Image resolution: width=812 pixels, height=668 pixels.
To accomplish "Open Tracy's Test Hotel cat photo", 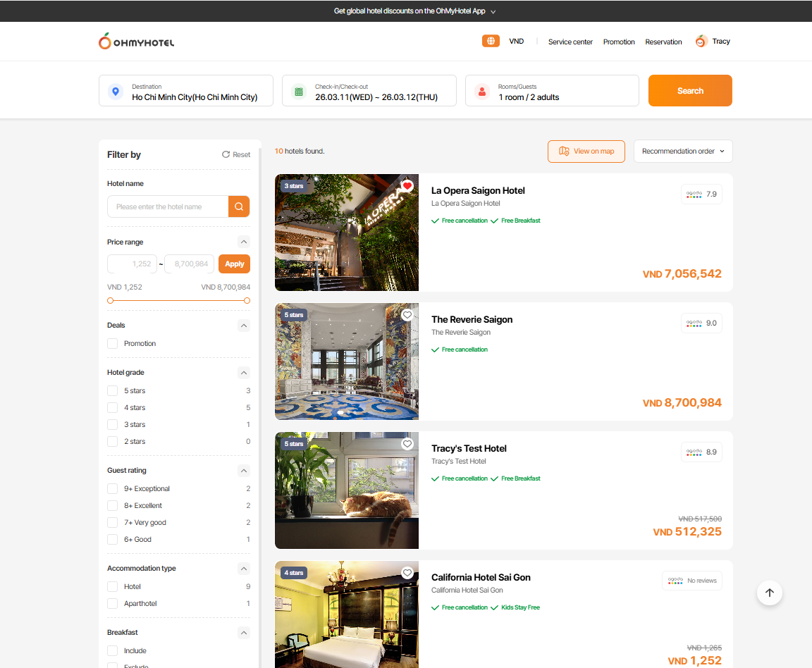I will coord(347,490).
